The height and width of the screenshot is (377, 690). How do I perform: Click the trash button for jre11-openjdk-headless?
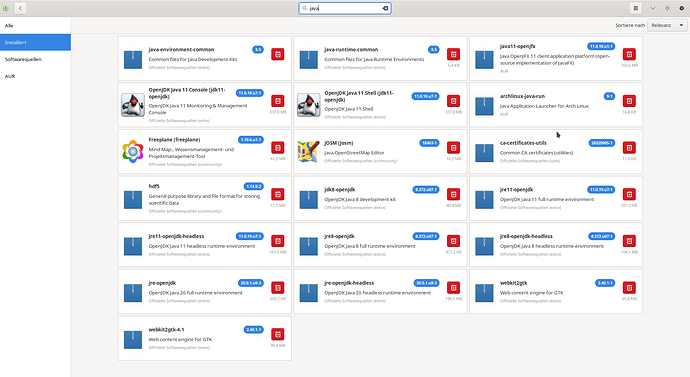pyautogui.click(x=277, y=241)
